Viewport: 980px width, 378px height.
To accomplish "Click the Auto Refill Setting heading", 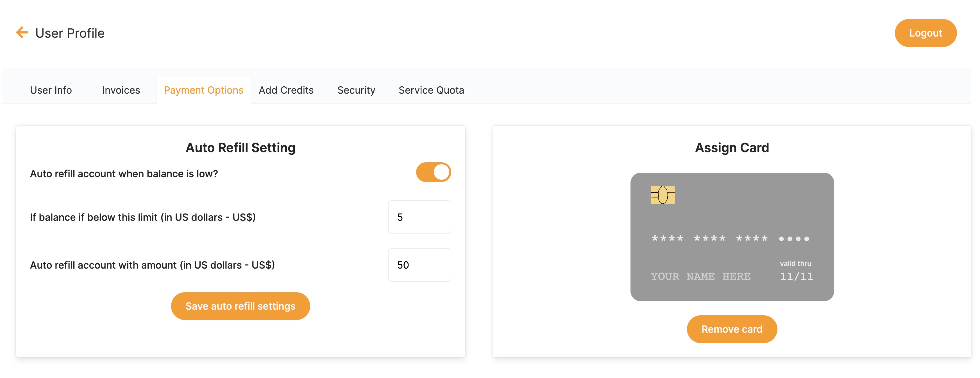I will [x=241, y=147].
